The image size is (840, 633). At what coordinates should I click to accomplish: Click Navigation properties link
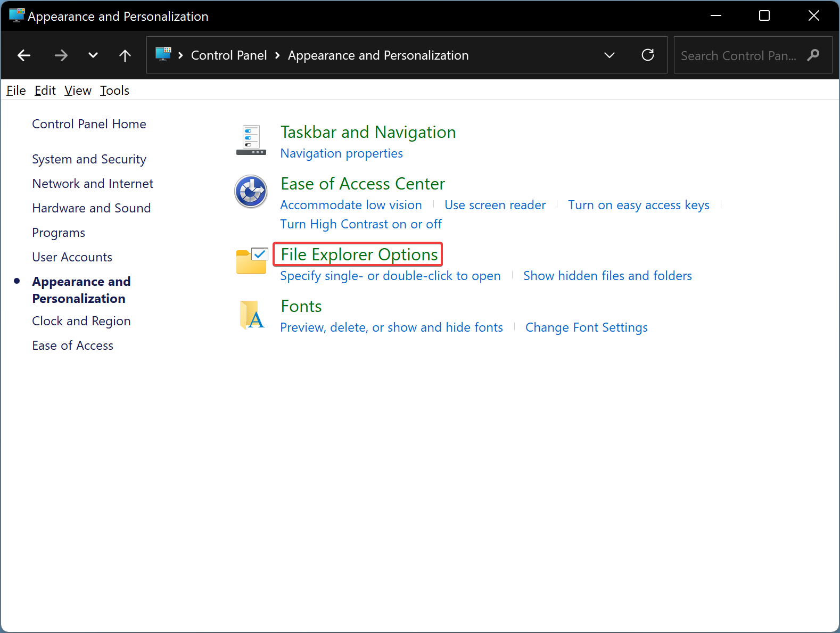point(342,153)
